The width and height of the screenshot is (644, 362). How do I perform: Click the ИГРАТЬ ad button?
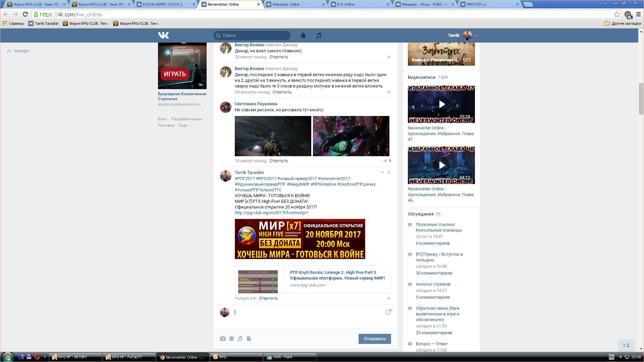[x=174, y=74]
